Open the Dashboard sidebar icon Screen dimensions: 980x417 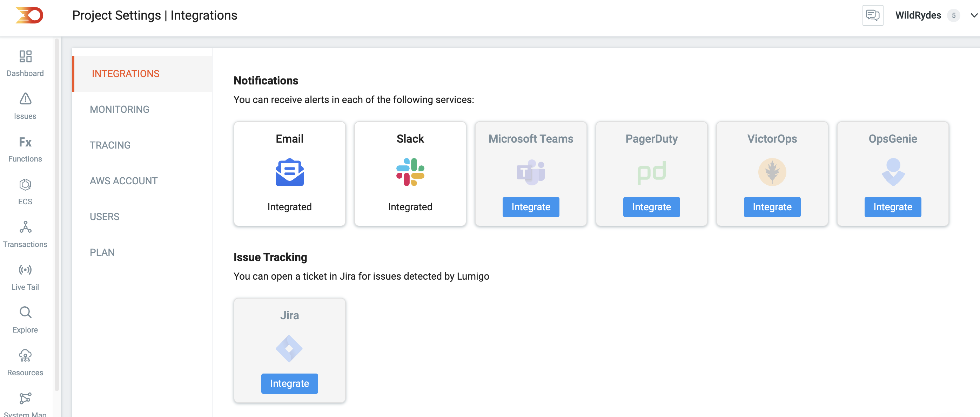click(x=25, y=57)
